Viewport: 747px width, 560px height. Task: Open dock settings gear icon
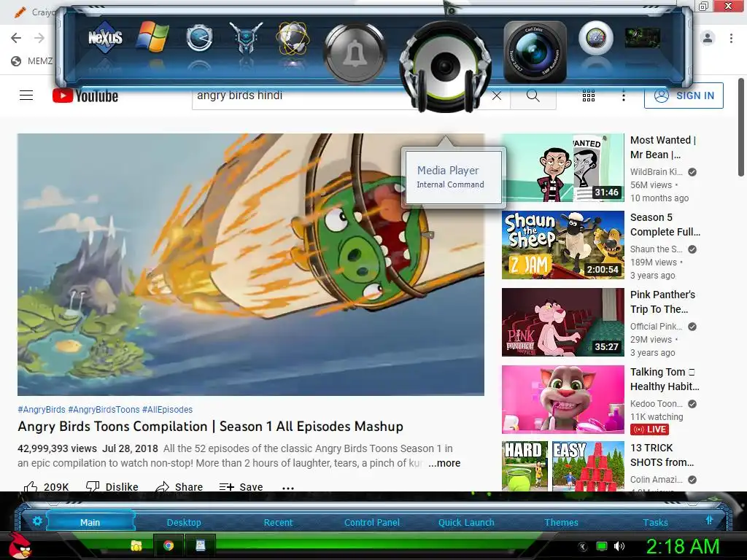click(x=37, y=521)
